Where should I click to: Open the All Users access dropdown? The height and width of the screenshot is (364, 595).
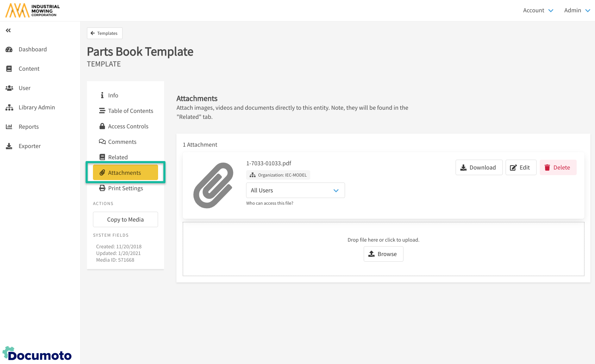(x=295, y=190)
